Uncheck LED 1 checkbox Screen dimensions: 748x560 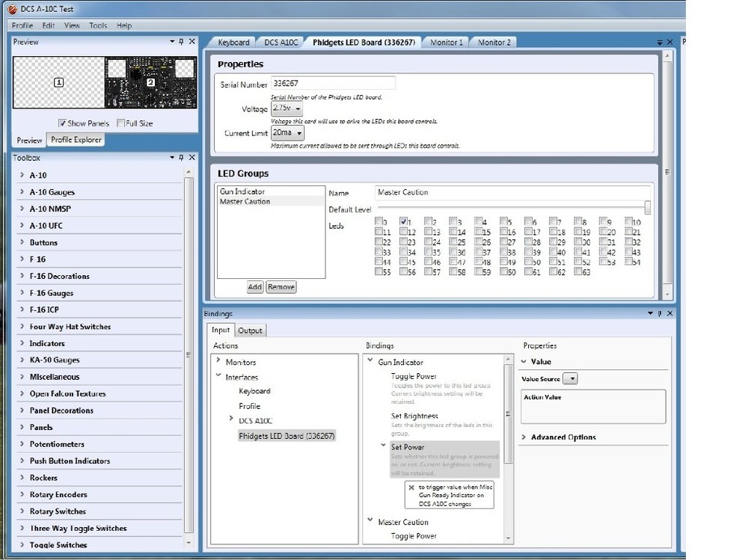click(404, 221)
